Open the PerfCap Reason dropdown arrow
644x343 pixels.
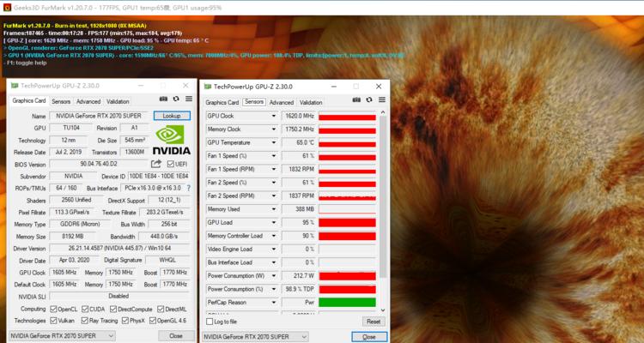click(x=274, y=303)
